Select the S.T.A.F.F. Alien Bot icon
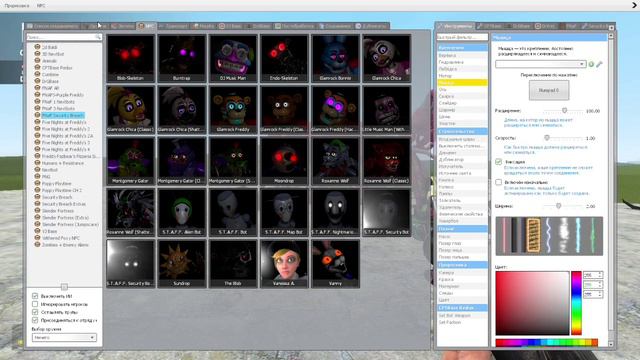This screenshot has width=640, height=360. click(182, 212)
